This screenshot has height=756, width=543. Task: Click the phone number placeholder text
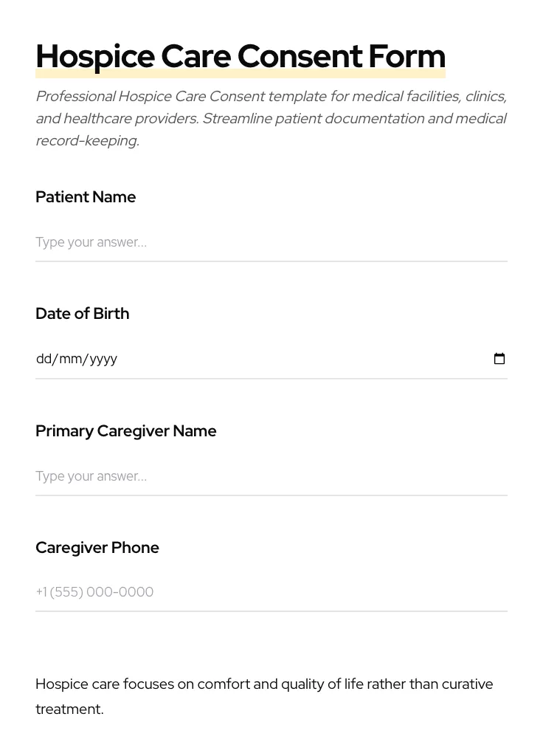94,592
